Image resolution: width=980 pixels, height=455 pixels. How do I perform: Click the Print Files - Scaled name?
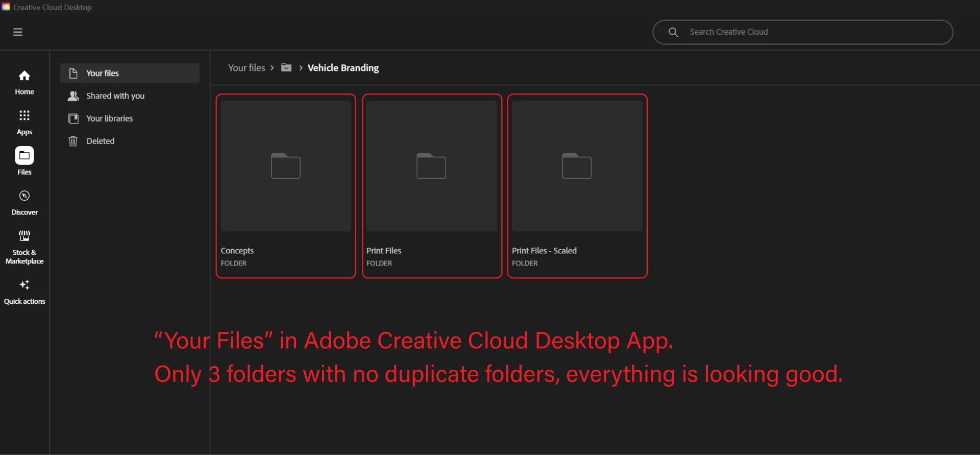click(x=544, y=251)
